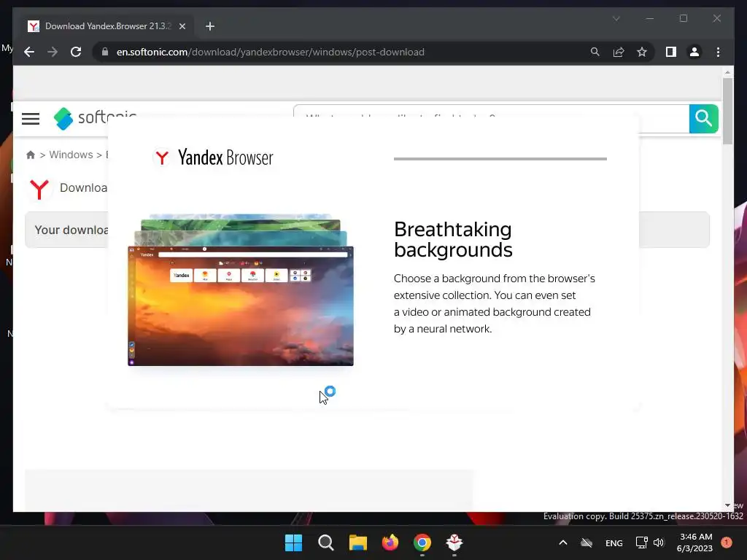Open the Chrome side panel
This screenshot has height=560, width=747.
(x=671, y=52)
